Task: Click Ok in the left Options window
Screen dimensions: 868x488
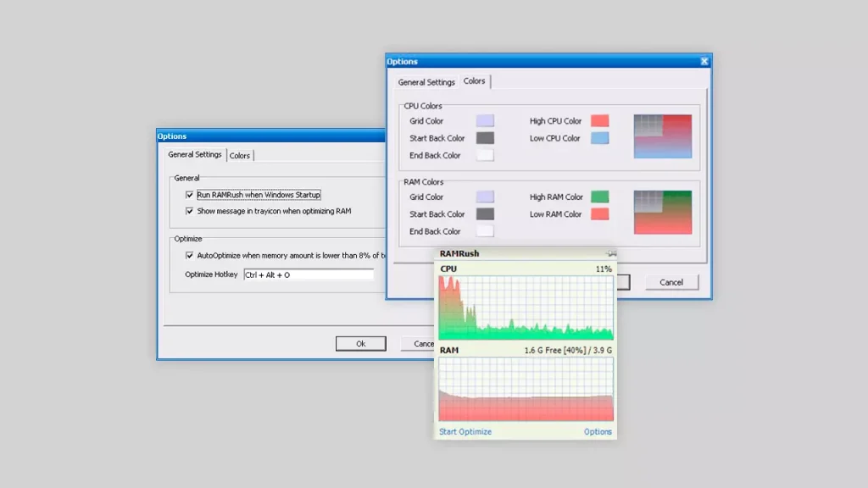Action: [361, 344]
